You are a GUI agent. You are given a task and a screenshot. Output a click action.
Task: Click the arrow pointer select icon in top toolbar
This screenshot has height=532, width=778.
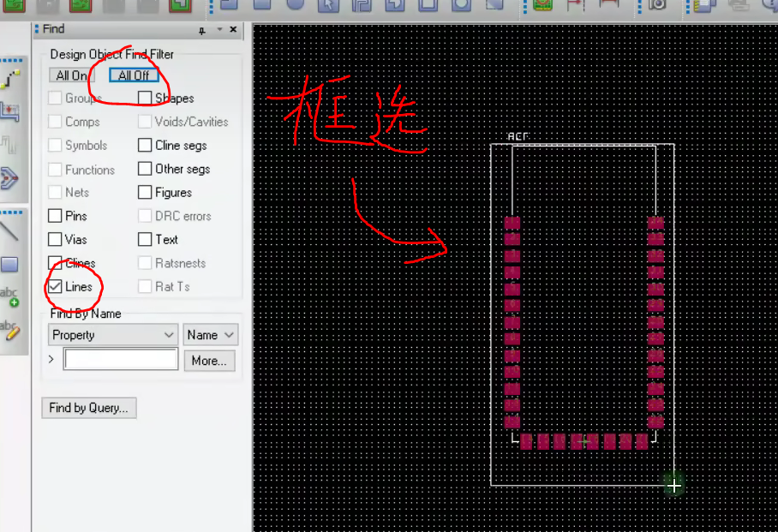click(x=328, y=5)
